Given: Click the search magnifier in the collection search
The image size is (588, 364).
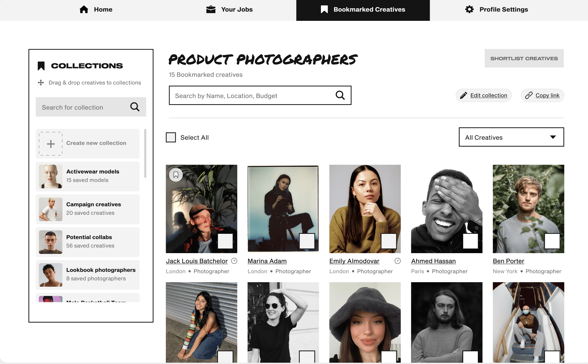Looking at the screenshot, I should 135,107.
